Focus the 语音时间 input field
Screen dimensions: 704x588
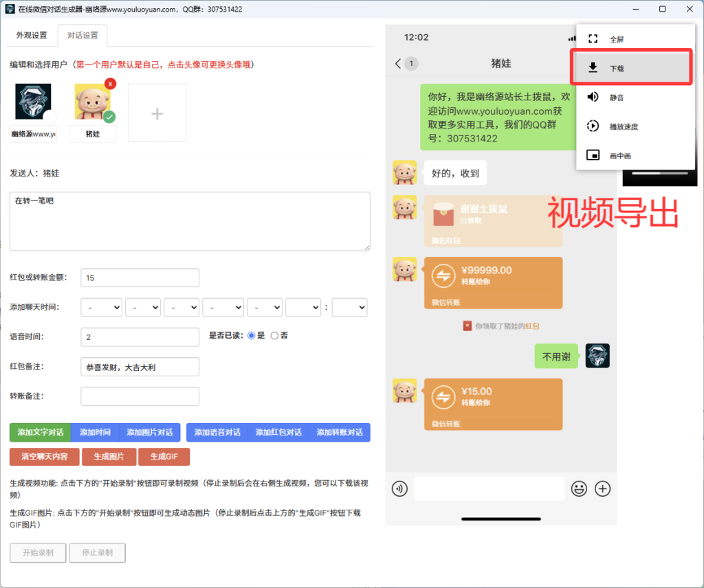click(x=140, y=337)
